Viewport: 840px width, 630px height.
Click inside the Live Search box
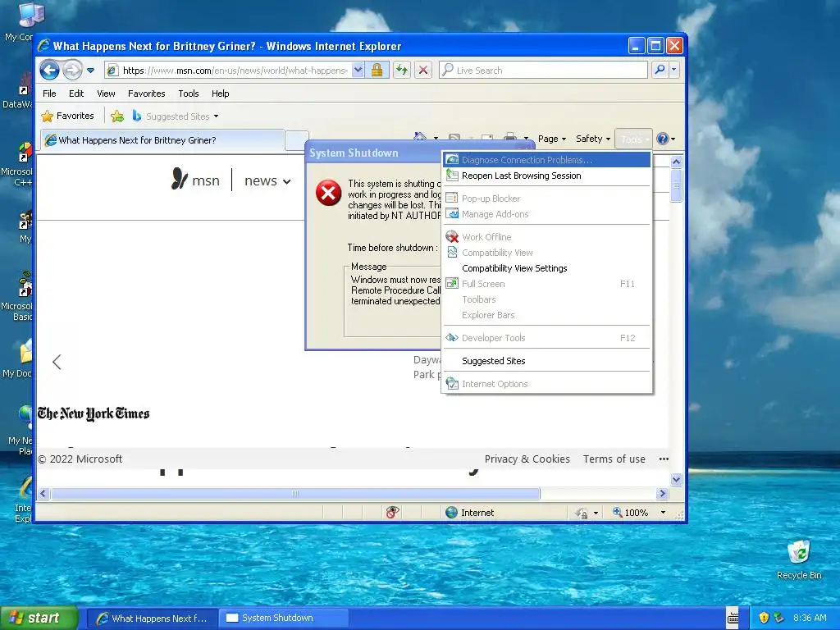(543, 71)
